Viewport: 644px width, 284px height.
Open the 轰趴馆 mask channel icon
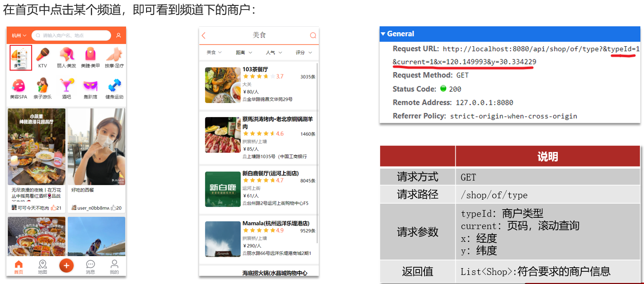(90, 86)
